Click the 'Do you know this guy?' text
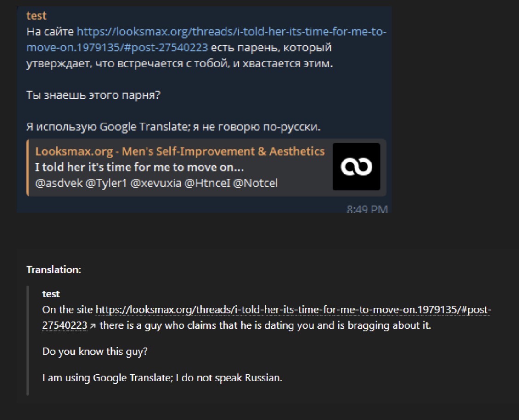 point(95,352)
